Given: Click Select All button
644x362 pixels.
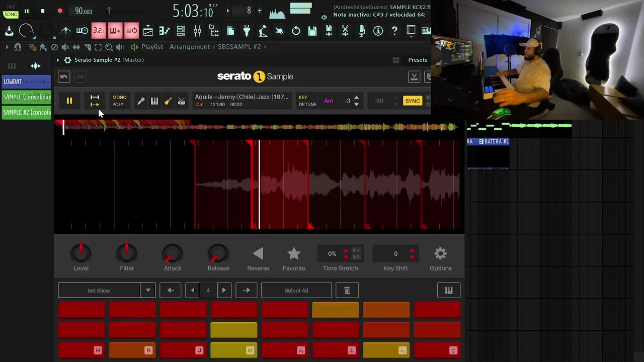Looking at the screenshot, I should pyautogui.click(x=296, y=291).
